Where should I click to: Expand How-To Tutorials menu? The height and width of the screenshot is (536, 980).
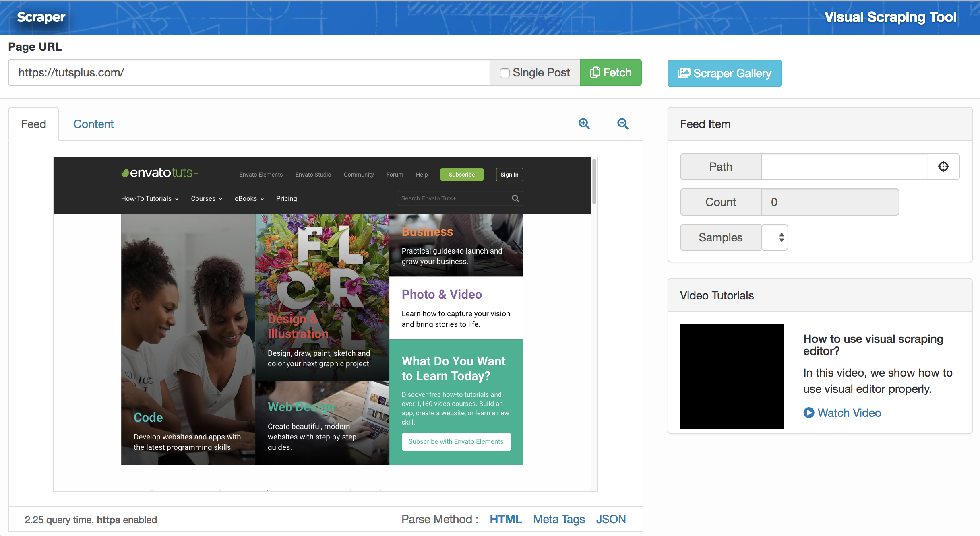149,198
